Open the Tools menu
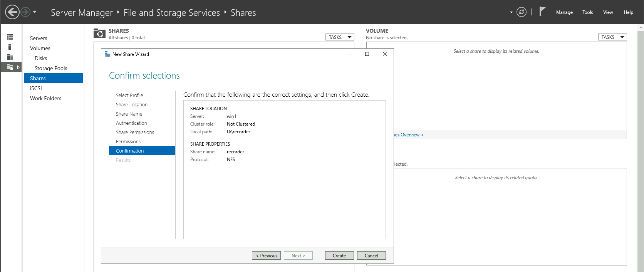644x272 pixels. point(587,12)
